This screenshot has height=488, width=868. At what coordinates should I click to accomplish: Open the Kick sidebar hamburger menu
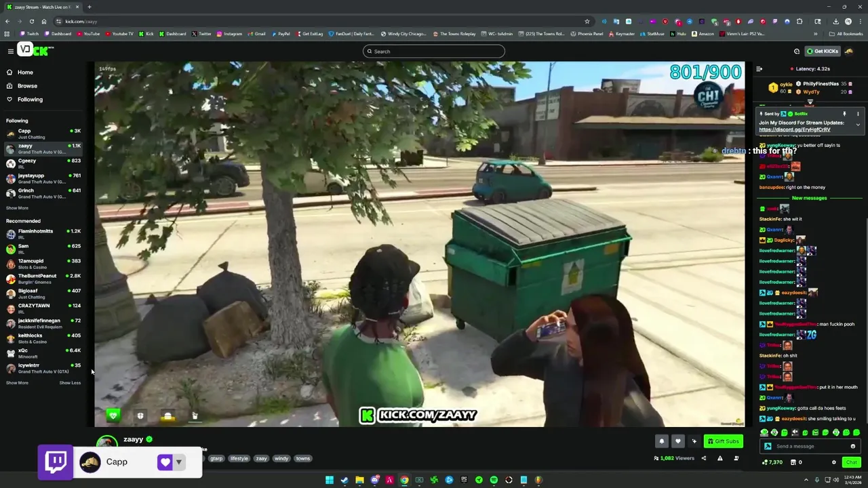(x=10, y=52)
